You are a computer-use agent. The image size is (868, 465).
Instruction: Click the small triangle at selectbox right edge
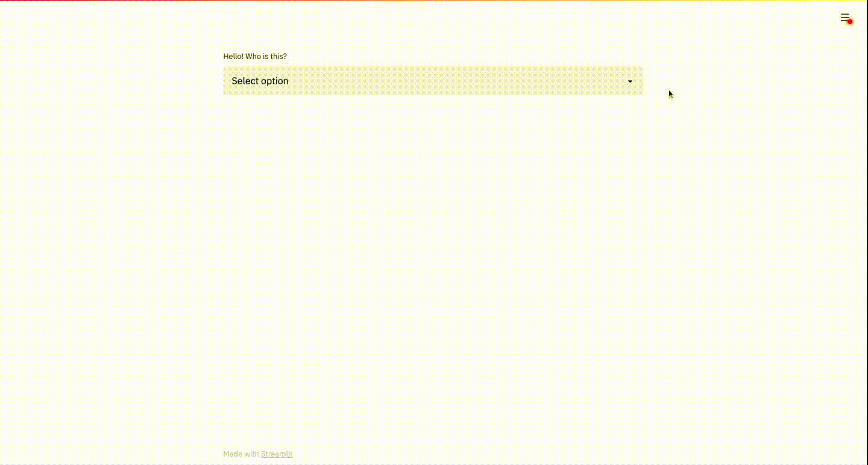coord(630,81)
